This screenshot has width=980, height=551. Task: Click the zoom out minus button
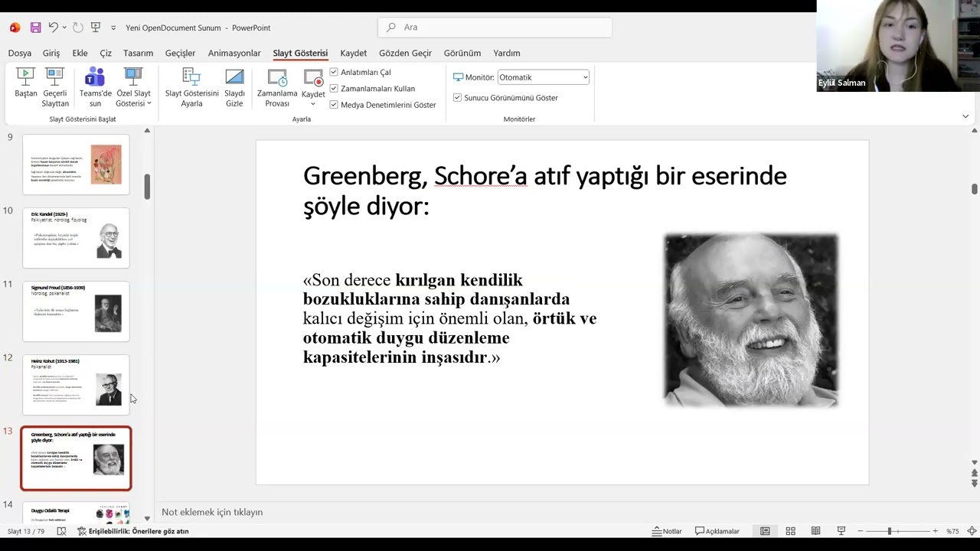point(861,531)
